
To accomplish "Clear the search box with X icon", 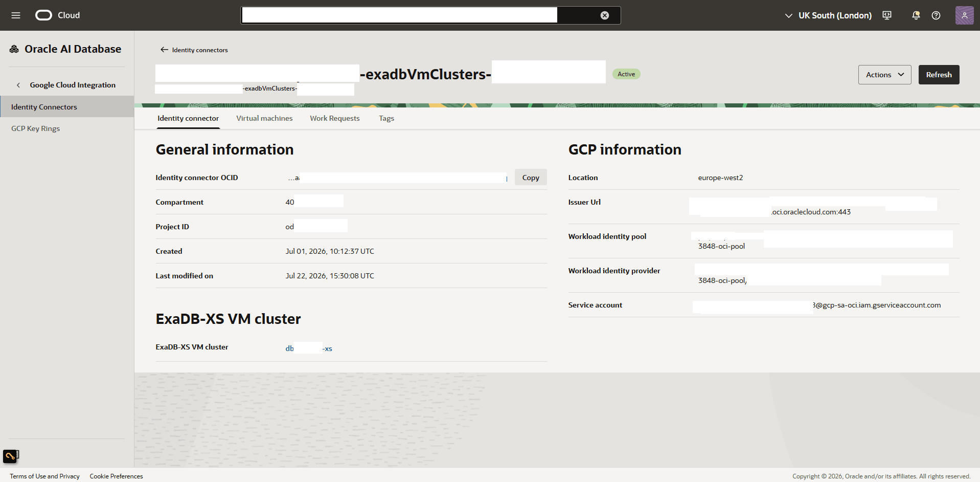I will pos(605,15).
